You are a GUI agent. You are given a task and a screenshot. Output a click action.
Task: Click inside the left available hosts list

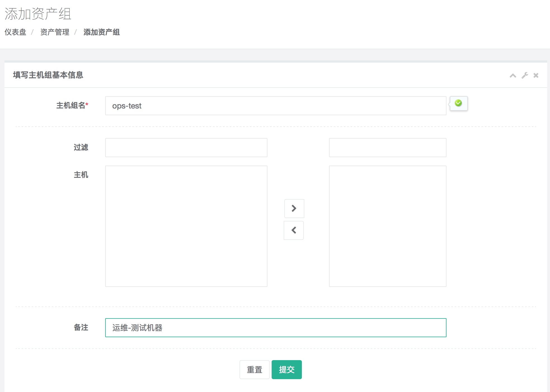[x=186, y=226]
